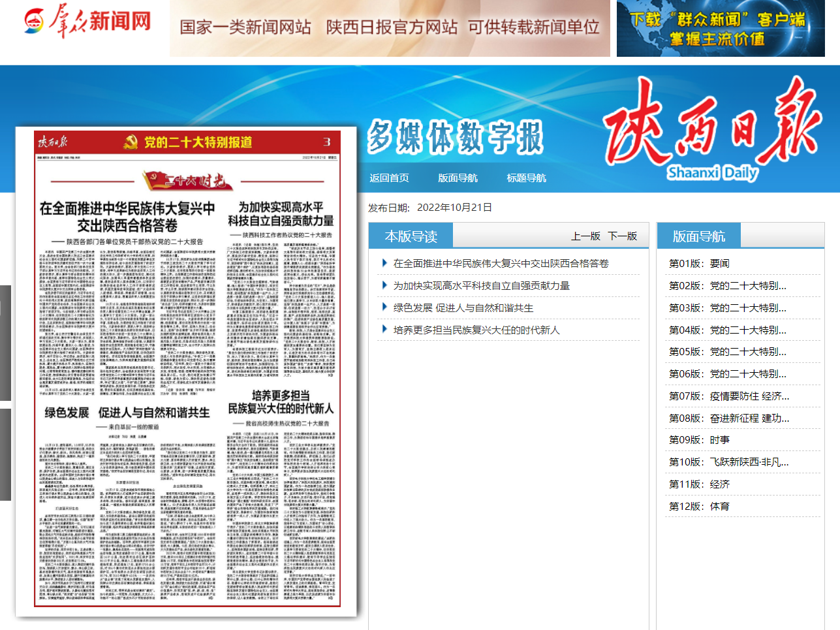Go to 返回首页

click(x=389, y=178)
